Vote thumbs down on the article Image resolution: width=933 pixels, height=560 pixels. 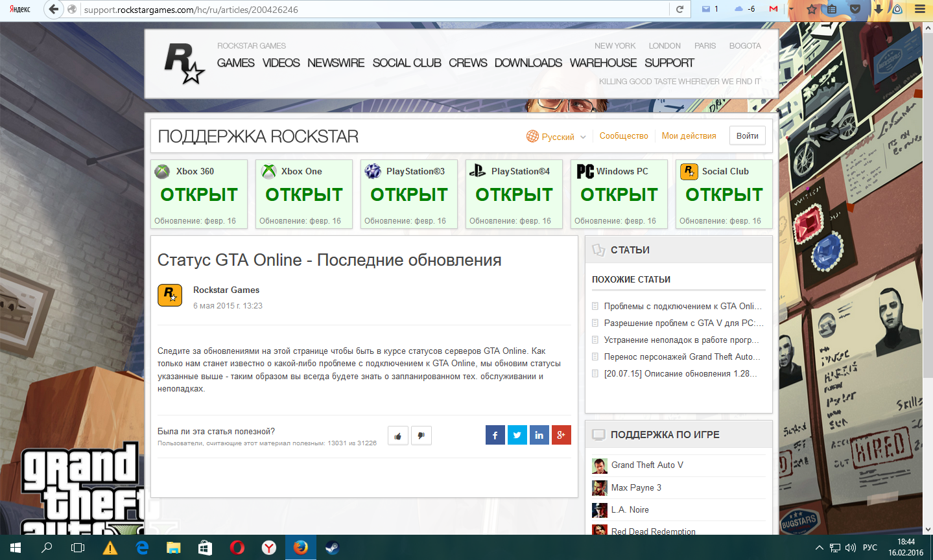pos(421,436)
